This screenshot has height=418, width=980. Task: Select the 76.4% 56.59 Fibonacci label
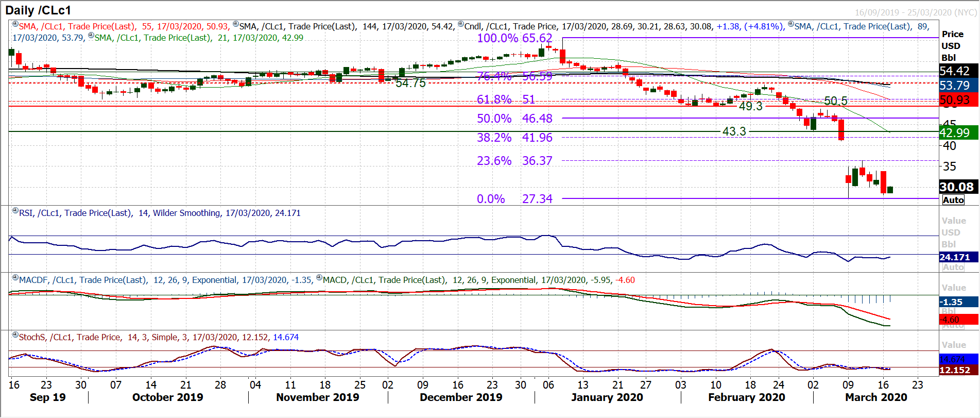click(514, 76)
